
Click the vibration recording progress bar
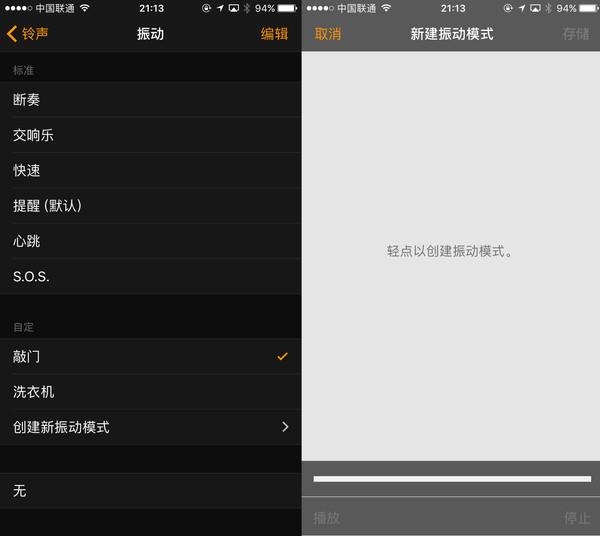tap(452, 479)
